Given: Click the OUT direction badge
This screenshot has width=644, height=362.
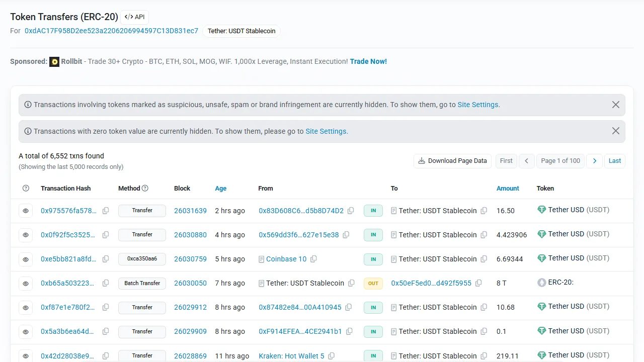Looking at the screenshot, I should click(x=373, y=283).
